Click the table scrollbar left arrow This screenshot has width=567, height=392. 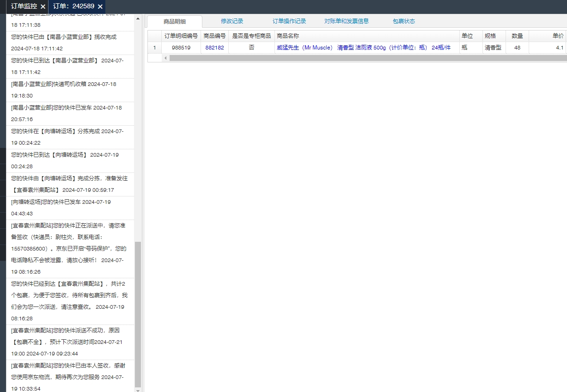(x=165, y=58)
